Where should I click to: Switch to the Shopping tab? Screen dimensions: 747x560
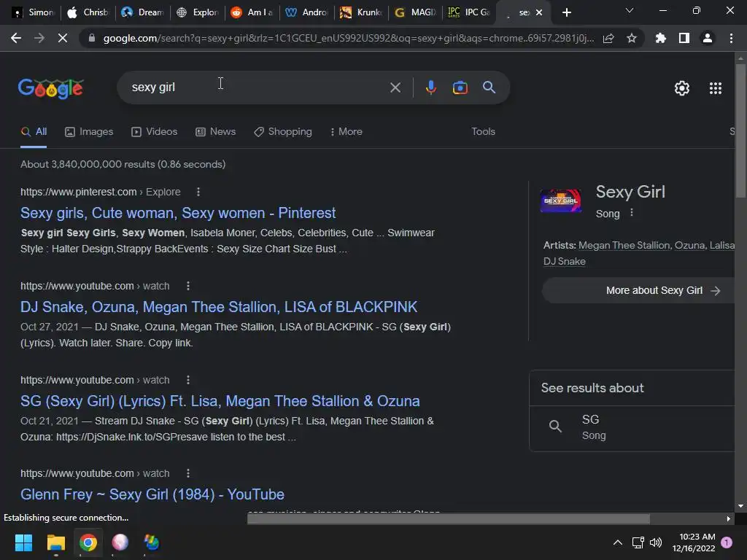point(283,132)
